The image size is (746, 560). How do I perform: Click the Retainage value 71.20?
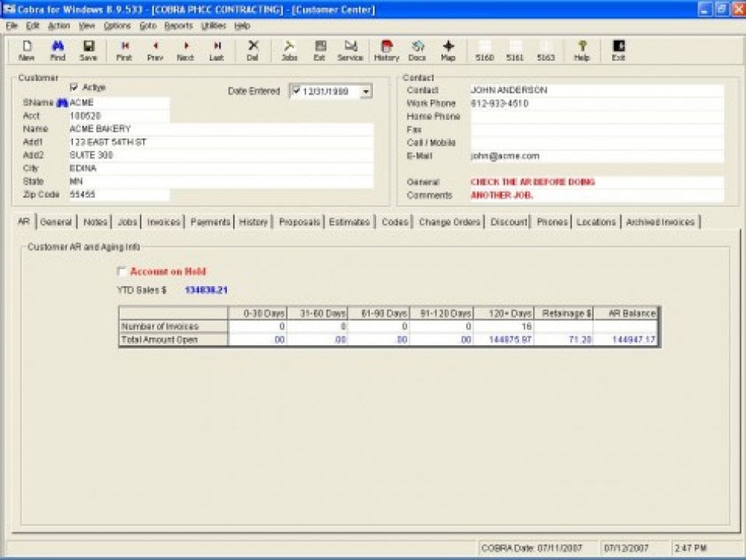pos(564,340)
